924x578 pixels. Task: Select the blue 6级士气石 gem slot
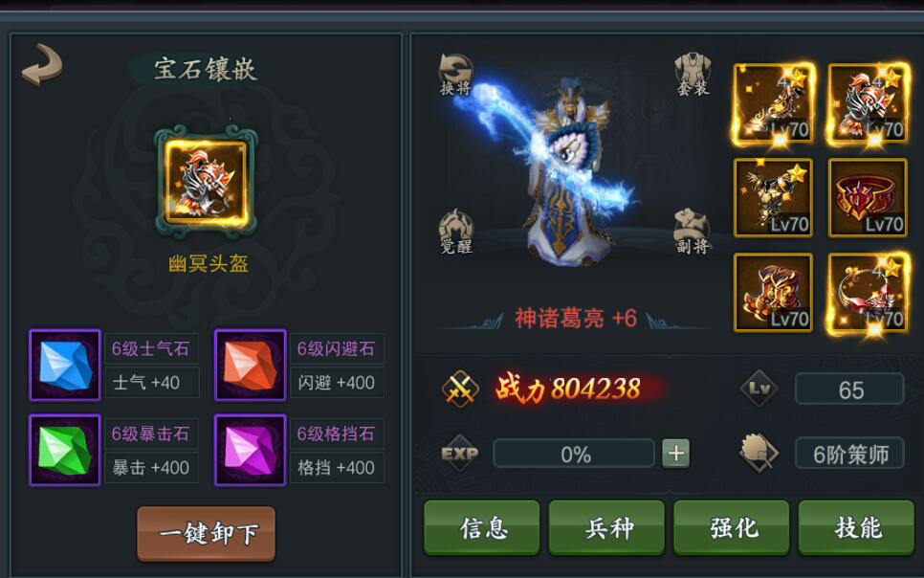point(65,366)
